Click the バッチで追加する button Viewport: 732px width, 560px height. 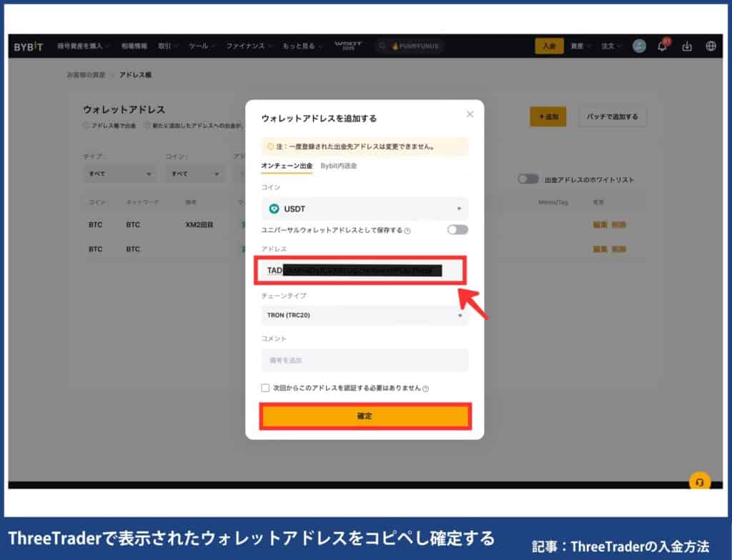[x=612, y=116]
